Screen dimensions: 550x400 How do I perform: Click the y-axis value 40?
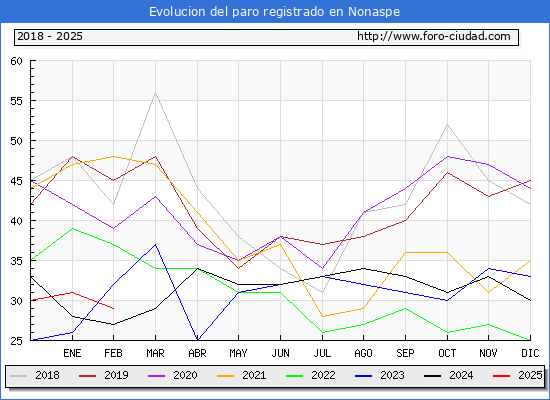(16, 221)
